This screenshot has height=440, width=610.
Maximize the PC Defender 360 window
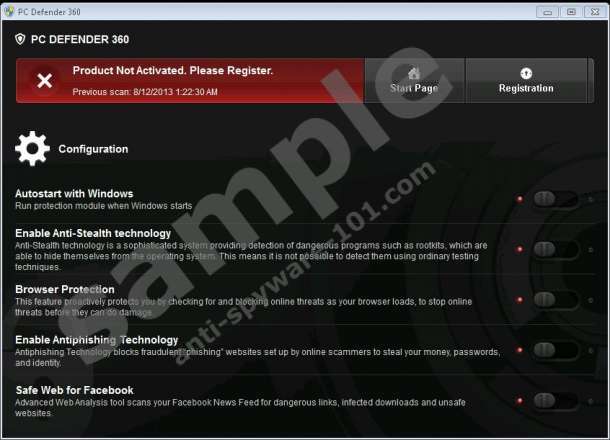571,11
